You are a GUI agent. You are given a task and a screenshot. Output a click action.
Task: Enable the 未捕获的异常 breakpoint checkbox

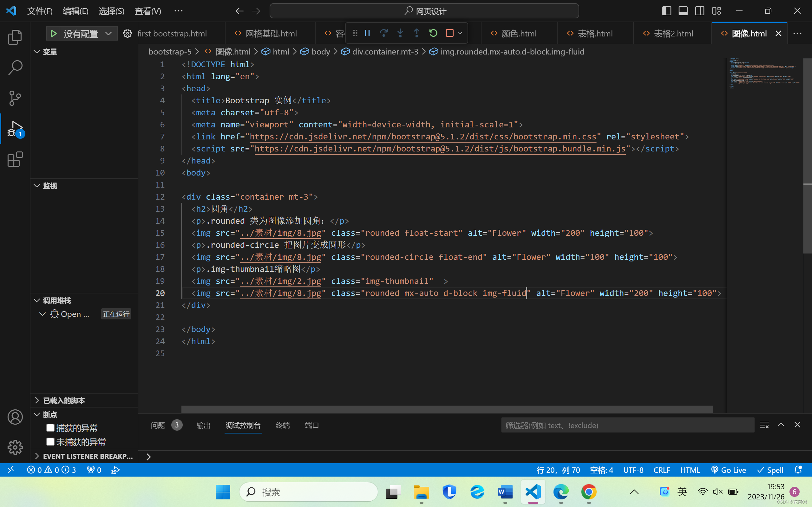pyautogui.click(x=50, y=442)
